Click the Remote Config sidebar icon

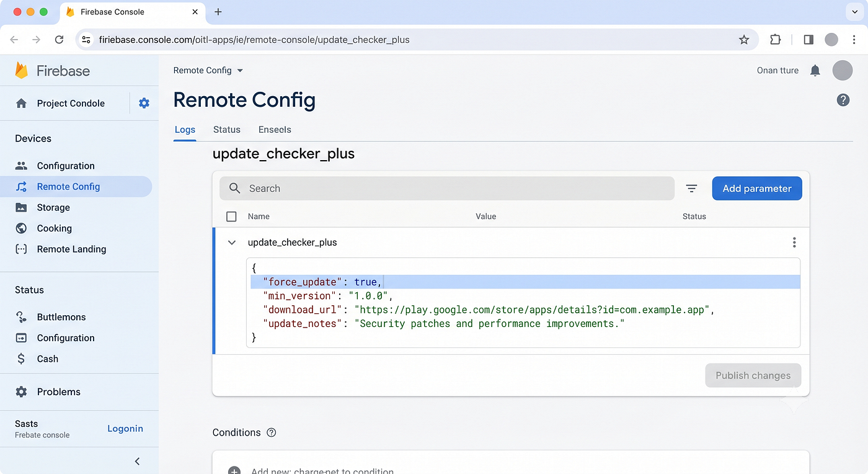coord(22,187)
